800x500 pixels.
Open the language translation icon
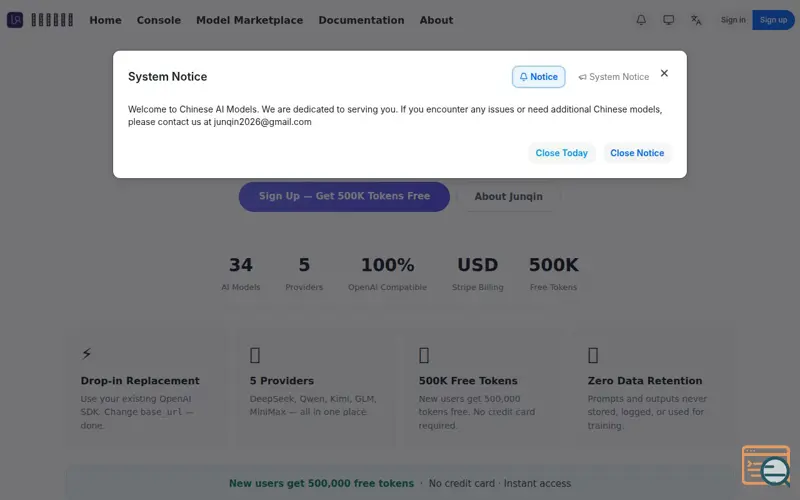pyautogui.click(x=696, y=20)
